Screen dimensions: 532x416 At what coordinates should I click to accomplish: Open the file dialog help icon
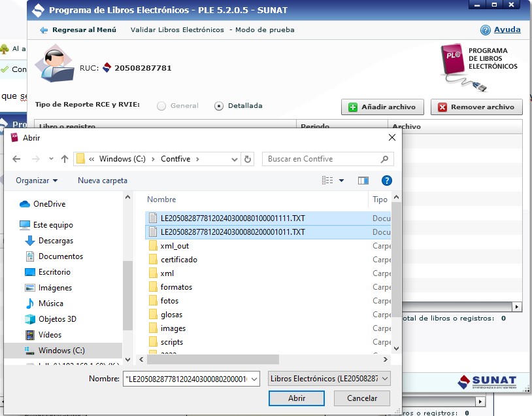[x=386, y=181]
